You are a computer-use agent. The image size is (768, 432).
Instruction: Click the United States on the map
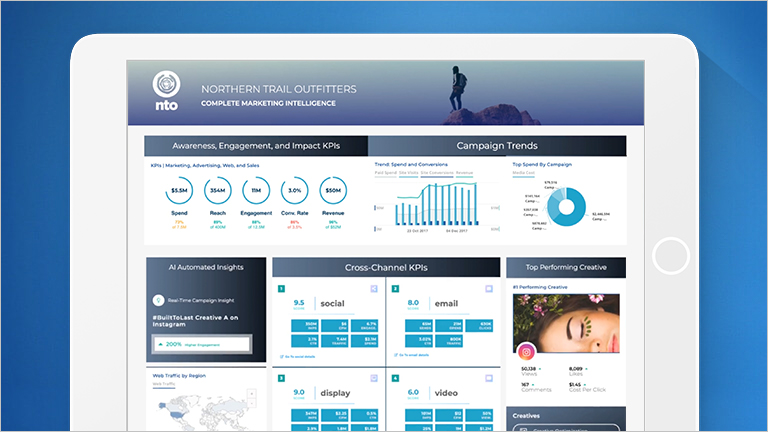pos(176,414)
